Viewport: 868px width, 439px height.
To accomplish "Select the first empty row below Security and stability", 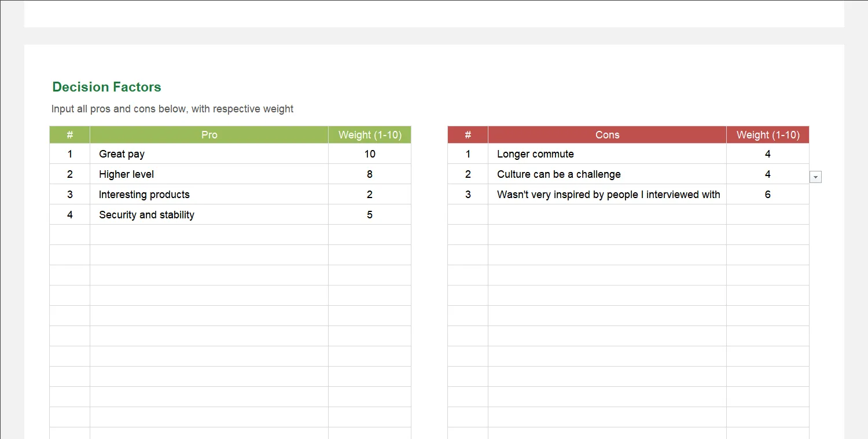I will pos(208,234).
